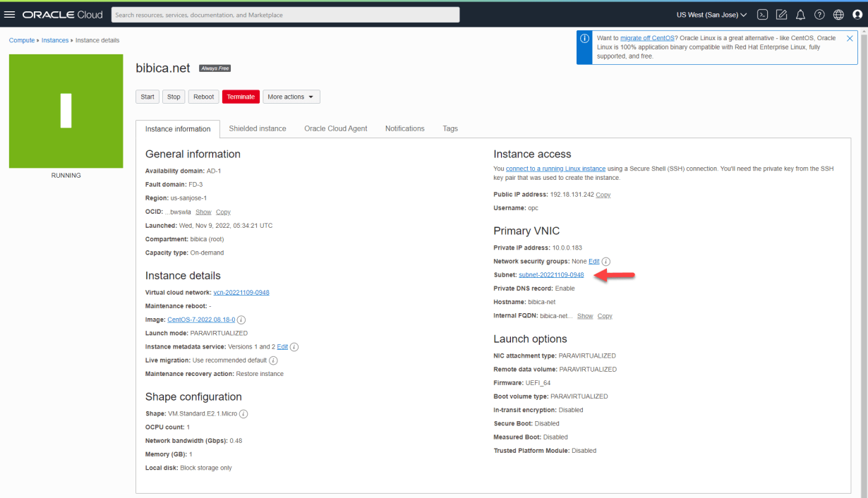This screenshot has height=498, width=868.
Task: Show the full instance OCID
Action: click(203, 212)
